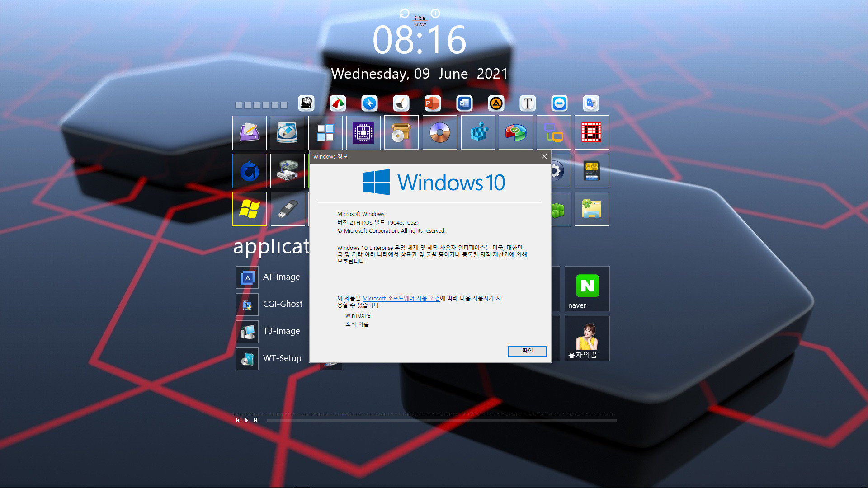
Task: Open the purple disk with pencil tile
Action: (x=250, y=133)
